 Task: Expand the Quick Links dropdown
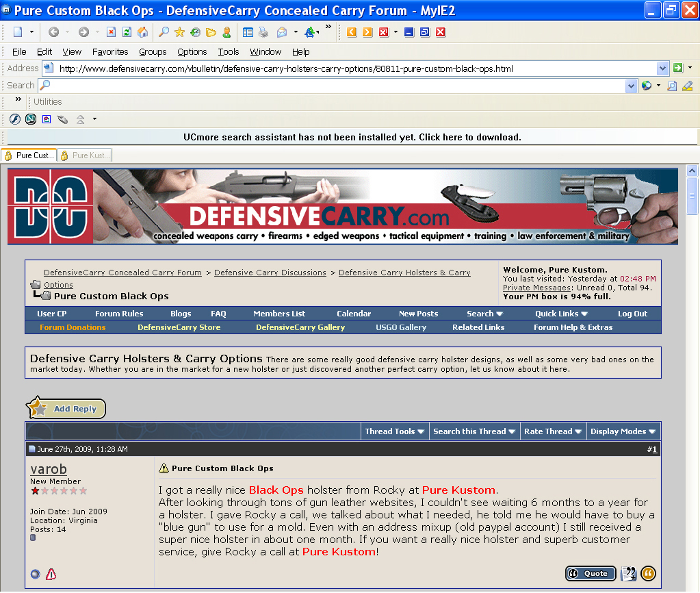pyautogui.click(x=561, y=314)
